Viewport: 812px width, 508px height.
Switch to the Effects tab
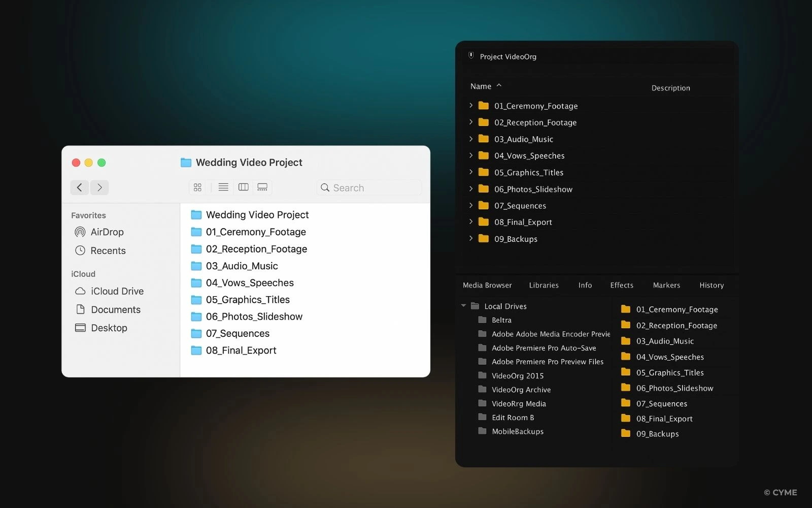click(x=621, y=285)
